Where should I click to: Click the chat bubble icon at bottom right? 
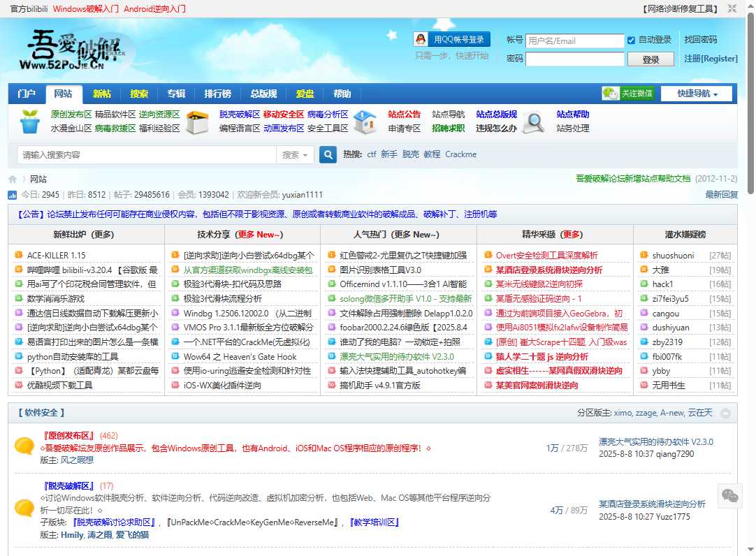[730, 496]
